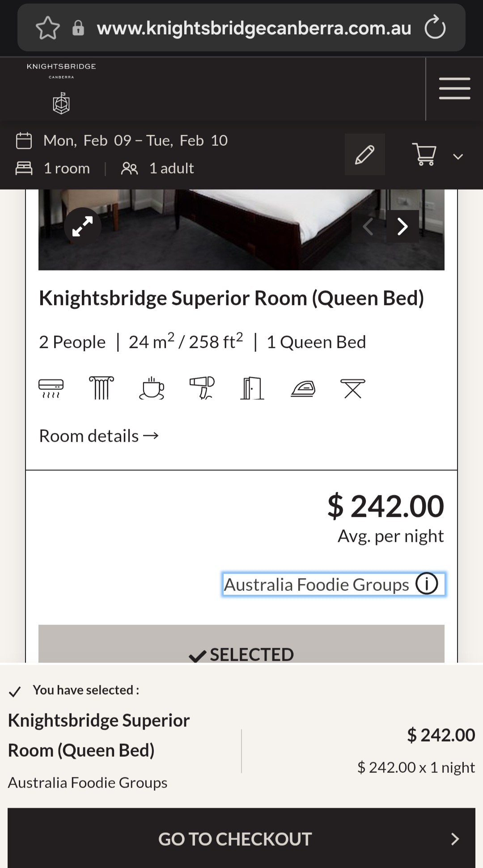Open the hamburger menu
This screenshot has height=868, width=483.
[454, 88]
